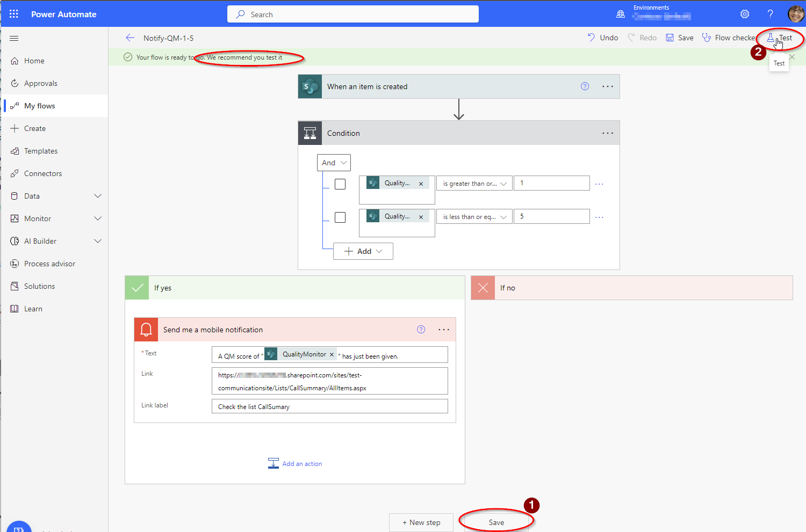Click the If no branch header

[x=632, y=288]
